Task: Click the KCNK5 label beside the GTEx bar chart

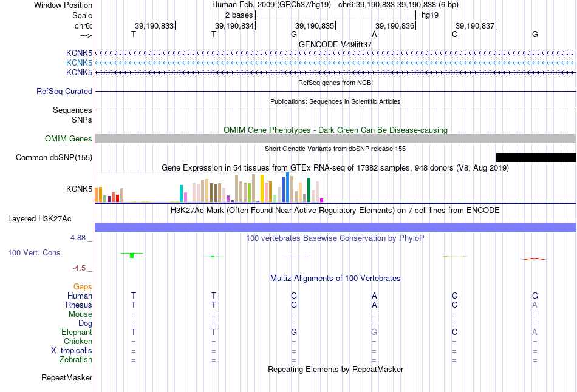Action: [x=79, y=189]
